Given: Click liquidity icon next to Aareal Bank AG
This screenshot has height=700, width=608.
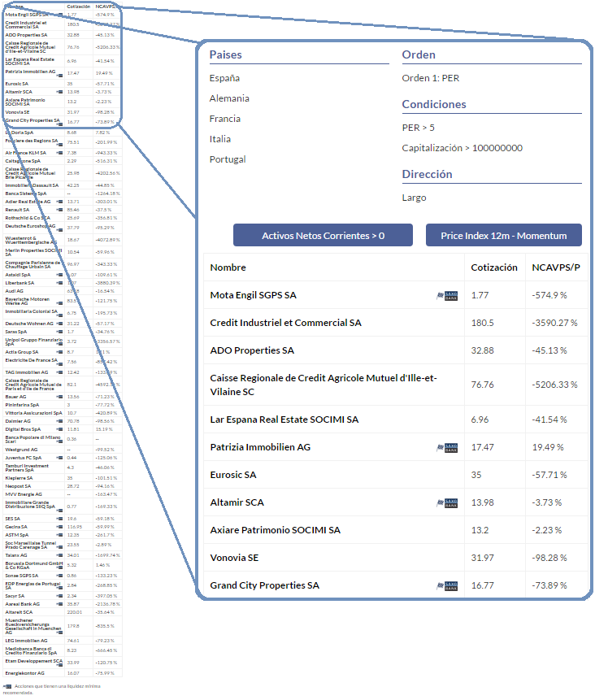Looking at the screenshot, I should pos(59,604).
